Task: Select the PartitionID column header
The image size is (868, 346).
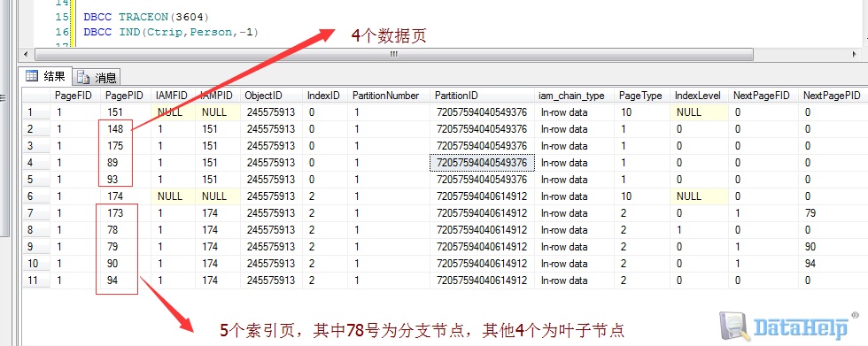Action: (482, 96)
